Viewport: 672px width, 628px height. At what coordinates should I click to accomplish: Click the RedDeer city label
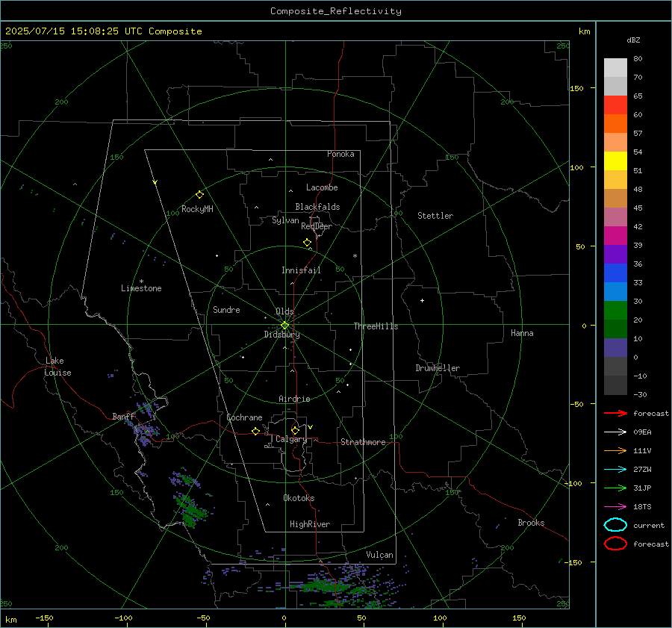coord(317,226)
